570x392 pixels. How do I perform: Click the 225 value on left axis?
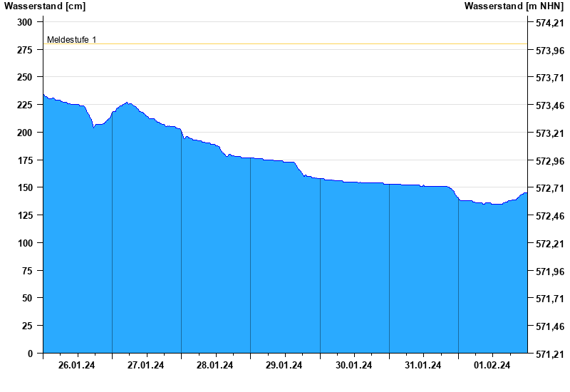(x=25, y=105)
